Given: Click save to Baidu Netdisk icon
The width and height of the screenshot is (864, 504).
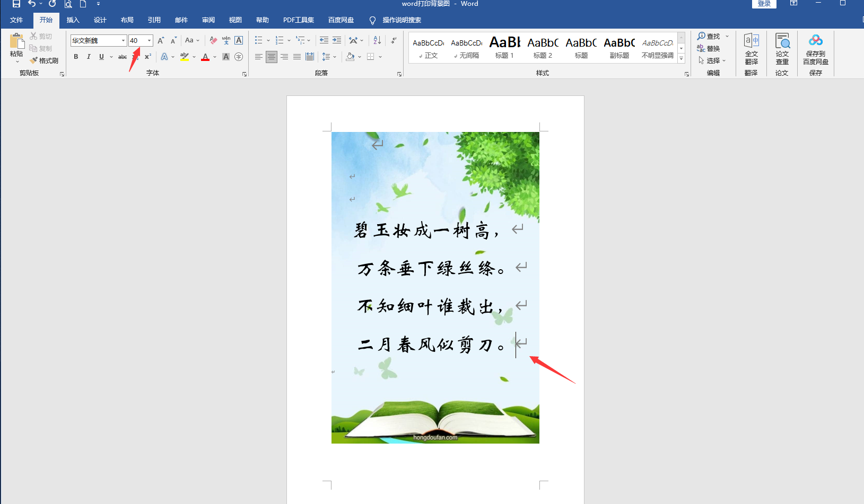Looking at the screenshot, I should [x=815, y=49].
